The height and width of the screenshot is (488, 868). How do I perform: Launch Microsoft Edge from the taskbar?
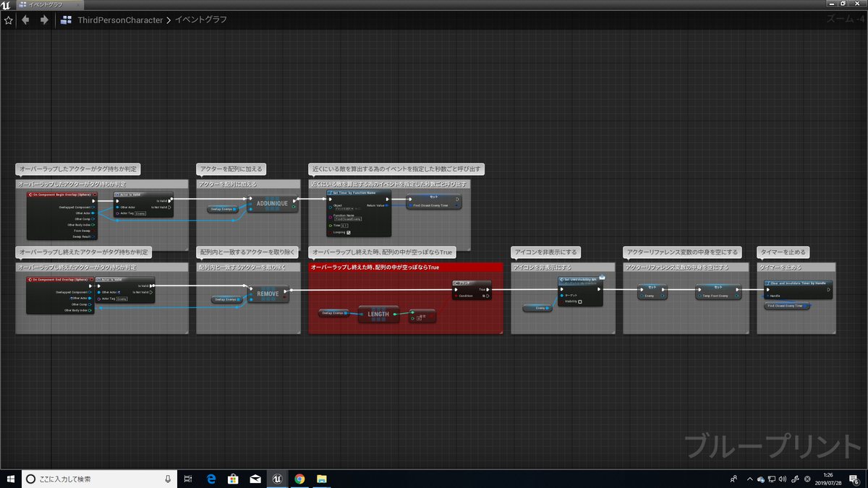click(212, 479)
